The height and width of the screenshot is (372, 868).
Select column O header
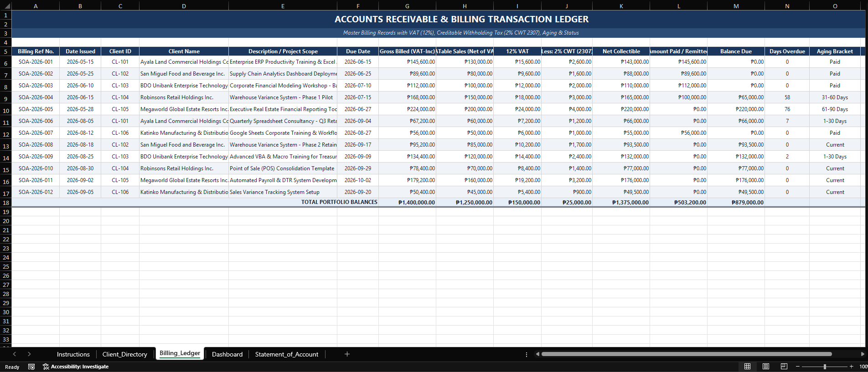(835, 6)
